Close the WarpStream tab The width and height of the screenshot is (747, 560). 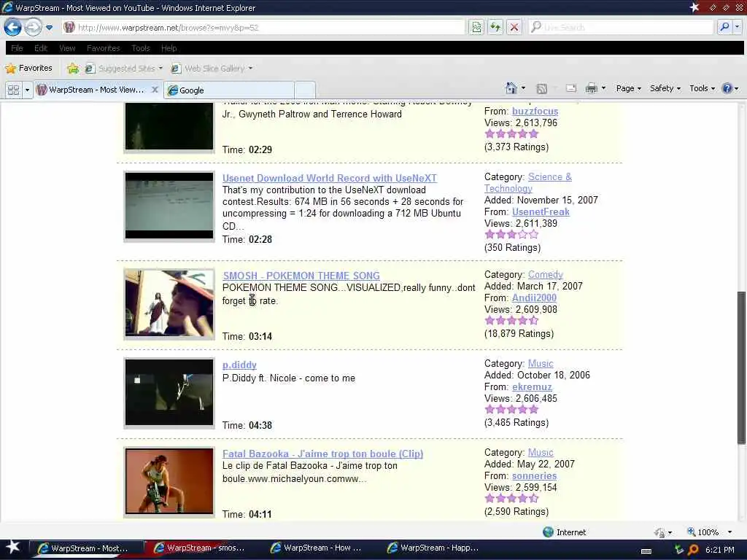tap(155, 89)
